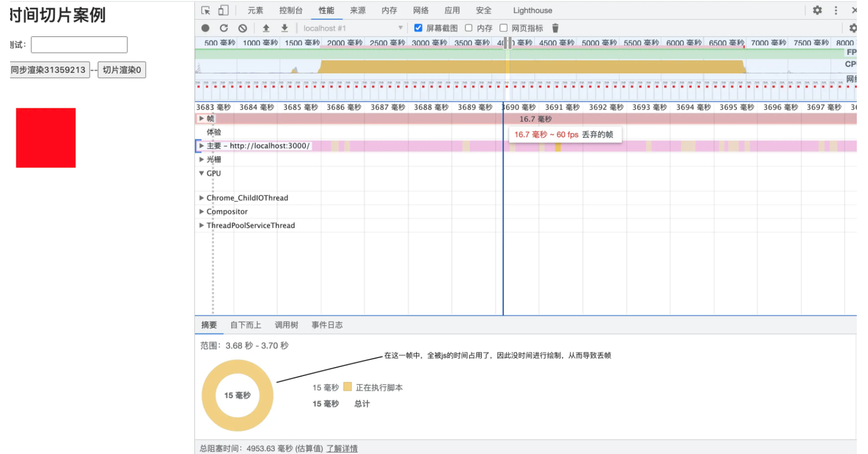
Task: Select the inspect element cursor icon
Action: point(206,10)
